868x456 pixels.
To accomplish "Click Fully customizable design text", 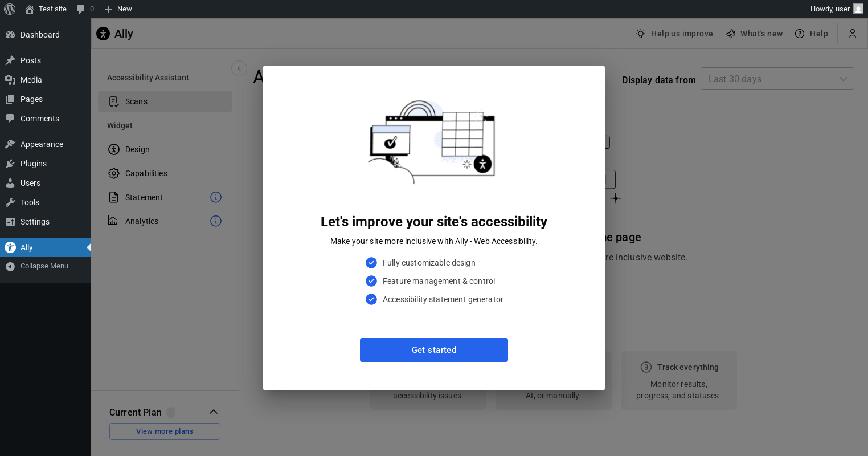I will [x=429, y=263].
